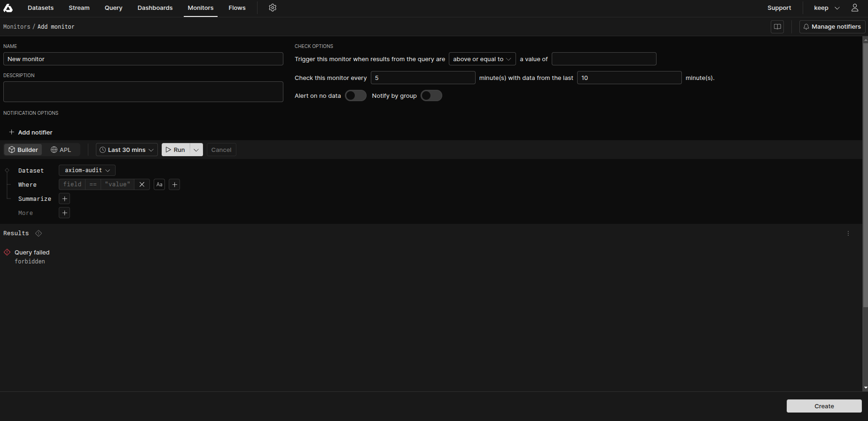Open the axiom-audit dataset dropdown
Image resolution: width=868 pixels, height=421 pixels.
click(87, 170)
